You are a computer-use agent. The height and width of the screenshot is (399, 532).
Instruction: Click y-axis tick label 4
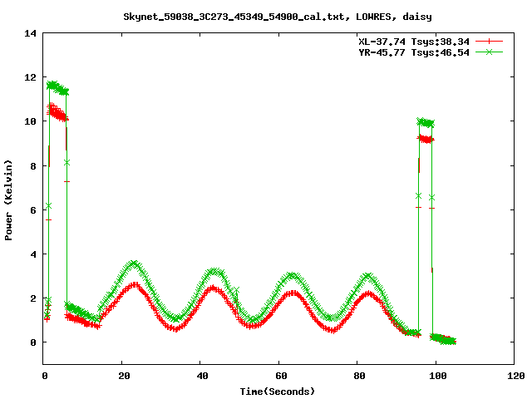[x=33, y=254]
